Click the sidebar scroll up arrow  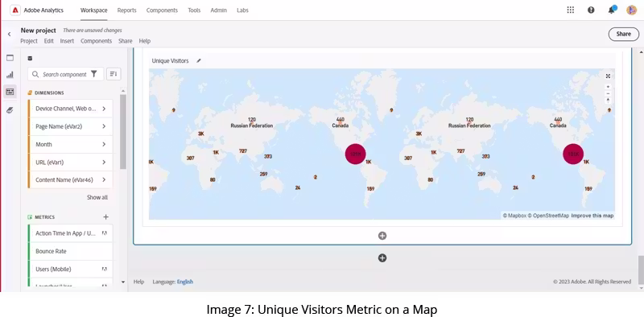point(123,91)
